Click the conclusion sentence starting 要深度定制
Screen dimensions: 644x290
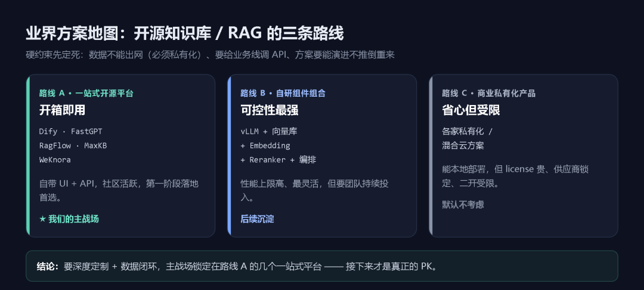(251, 266)
